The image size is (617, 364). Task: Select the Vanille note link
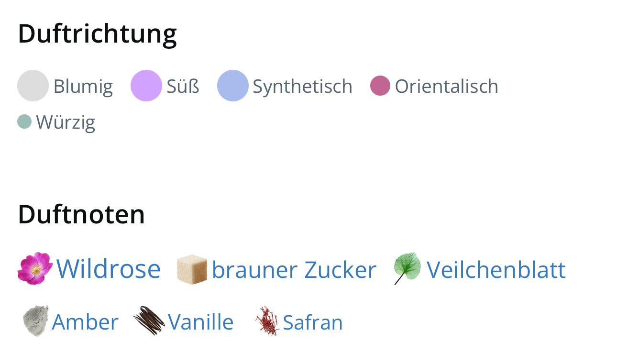point(201,322)
